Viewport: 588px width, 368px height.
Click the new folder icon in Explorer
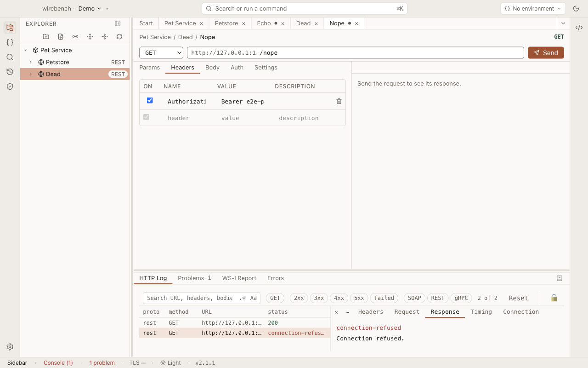(x=46, y=36)
